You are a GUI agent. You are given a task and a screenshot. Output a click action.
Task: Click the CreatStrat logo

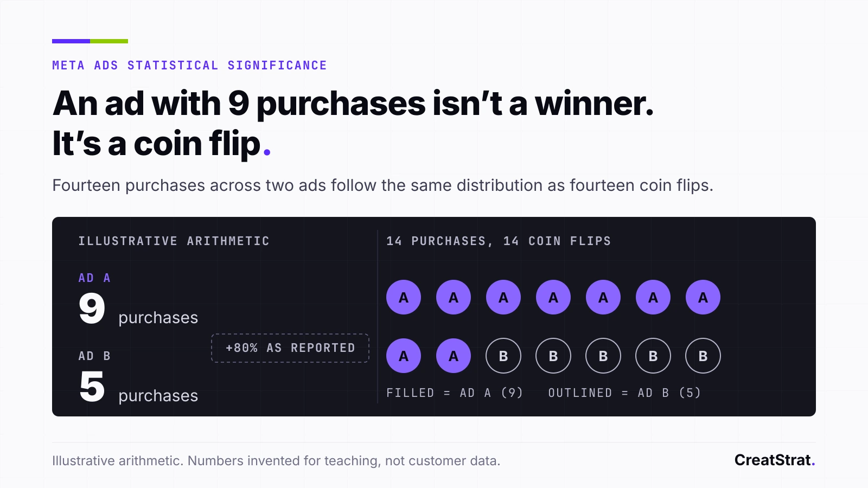[x=775, y=460]
